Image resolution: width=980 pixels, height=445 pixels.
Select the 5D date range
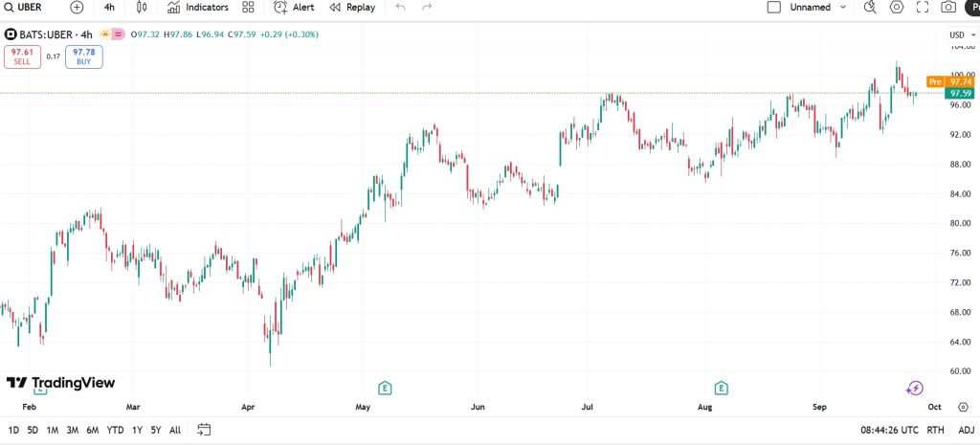pyautogui.click(x=33, y=430)
